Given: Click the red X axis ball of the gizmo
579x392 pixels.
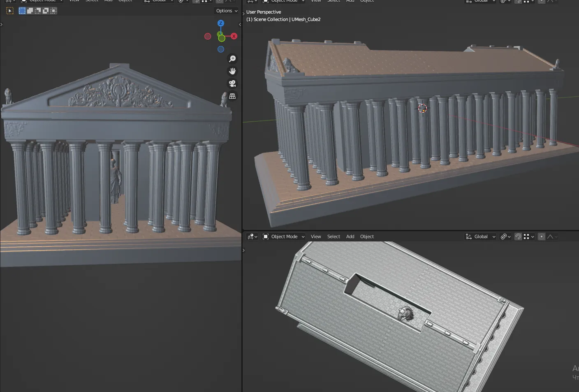Looking at the screenshot, I should [234, 36].
